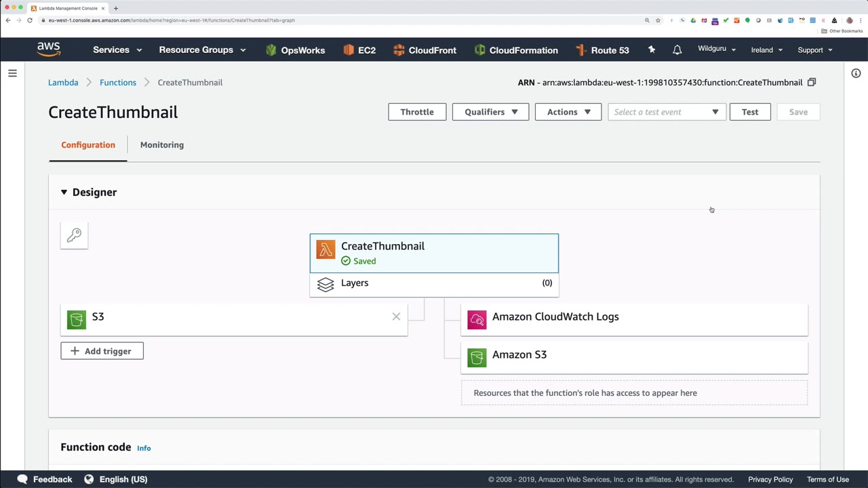Click the Saved status text
This screenshot has height=488, width=868.
(x=365, y=261)
